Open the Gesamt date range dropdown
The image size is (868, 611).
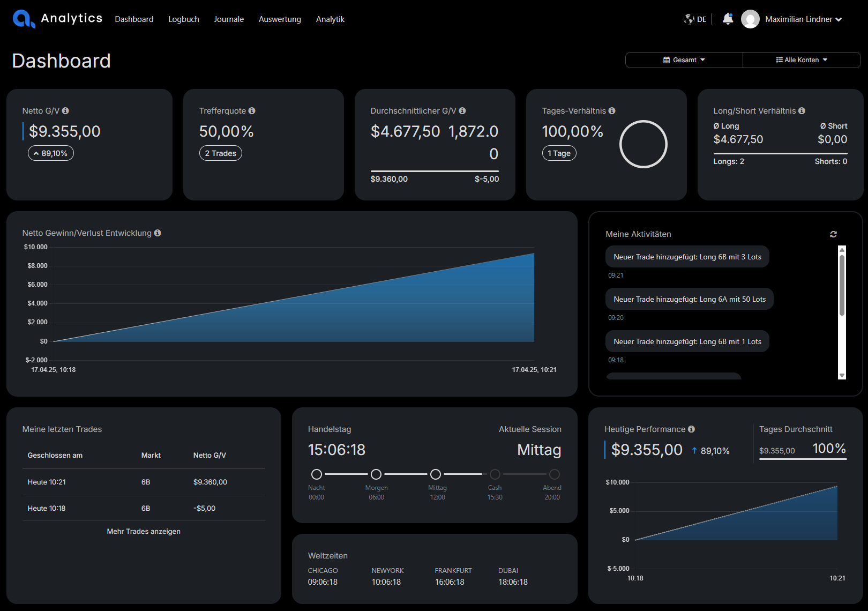[684, 60]
